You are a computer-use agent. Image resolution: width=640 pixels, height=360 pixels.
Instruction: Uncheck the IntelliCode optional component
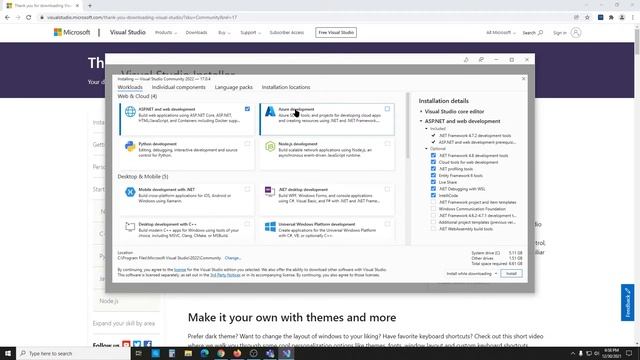[433, 196]
